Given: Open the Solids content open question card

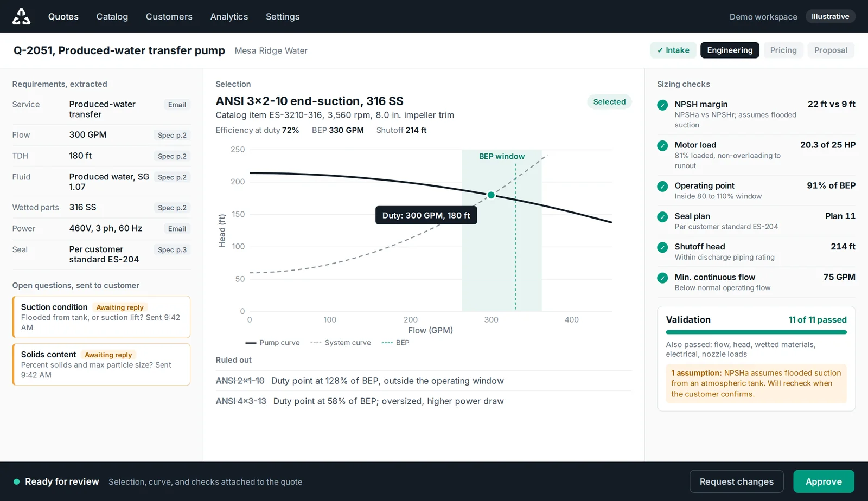Looking at the screenshot, I should point(101,364).
